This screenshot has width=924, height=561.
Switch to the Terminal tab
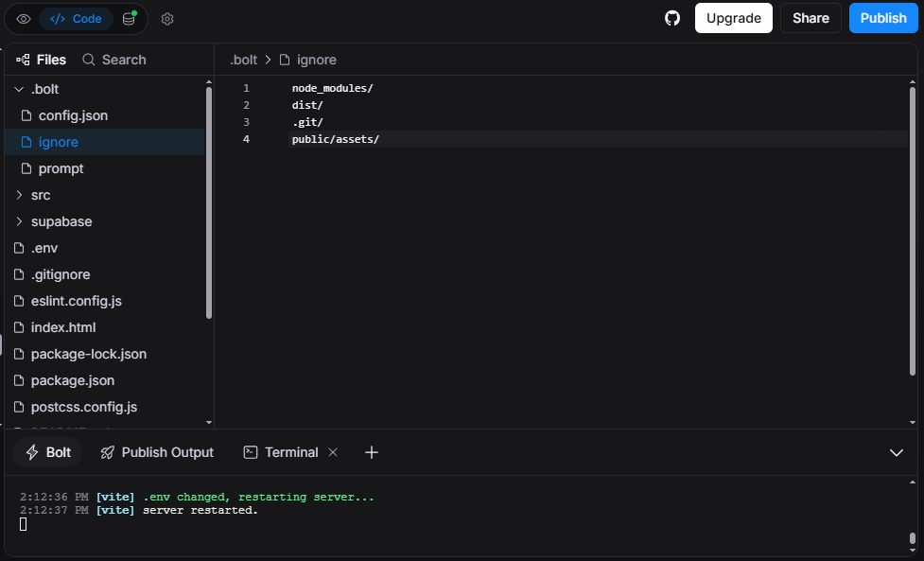point(281,452)
